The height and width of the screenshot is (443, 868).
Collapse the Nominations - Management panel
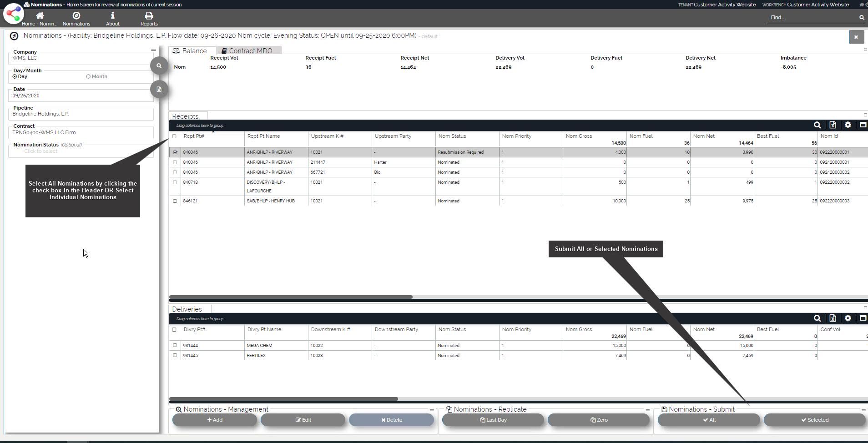click(432, 410)
